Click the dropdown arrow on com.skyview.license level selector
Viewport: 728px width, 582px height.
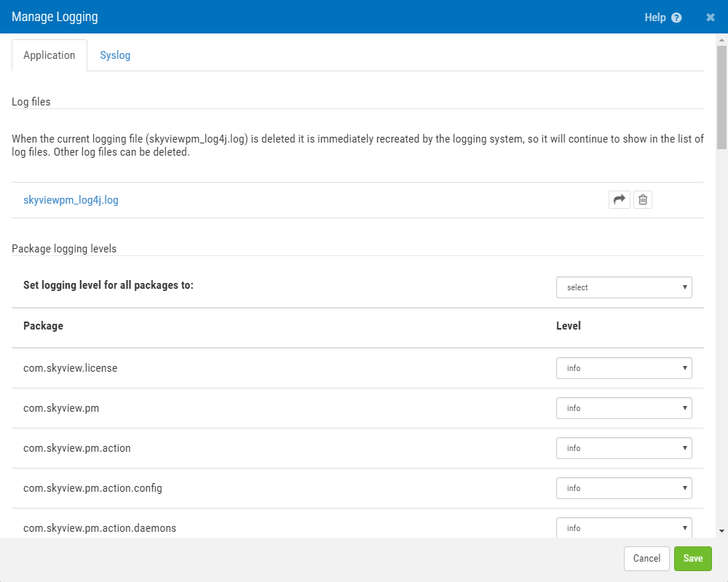tap(684, 368)
